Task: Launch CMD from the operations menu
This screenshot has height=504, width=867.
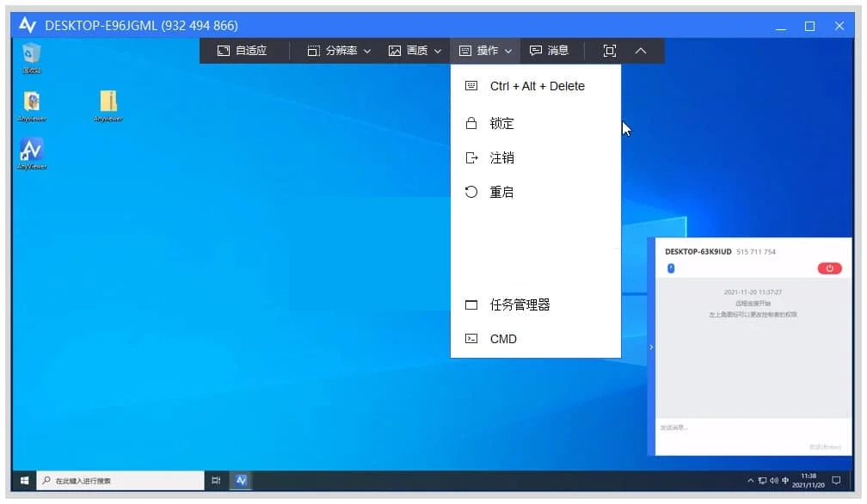Action: point(503,339)
